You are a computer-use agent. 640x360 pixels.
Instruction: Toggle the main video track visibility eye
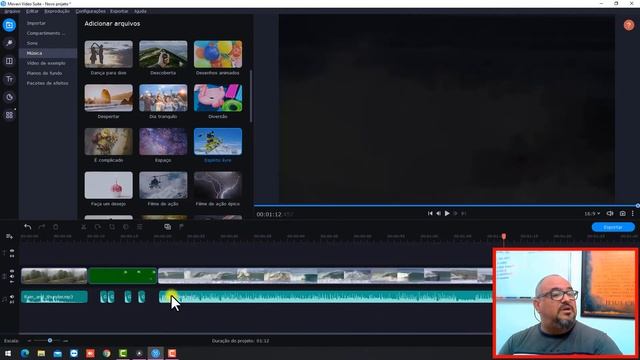pos(12,271)
